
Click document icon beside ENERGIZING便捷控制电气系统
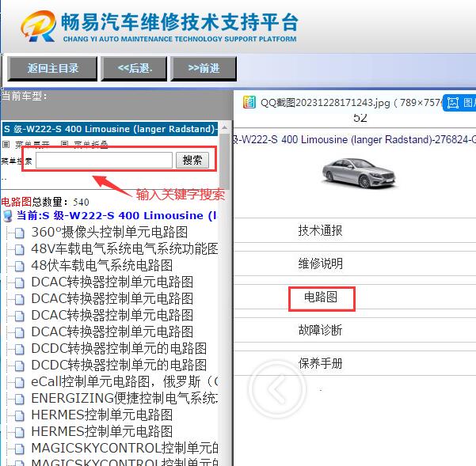pos(20,400)
